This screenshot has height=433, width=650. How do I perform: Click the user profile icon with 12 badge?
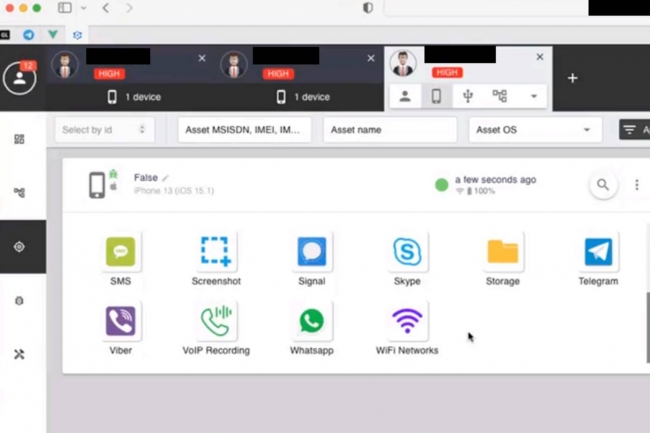click(x=19, y=77)
